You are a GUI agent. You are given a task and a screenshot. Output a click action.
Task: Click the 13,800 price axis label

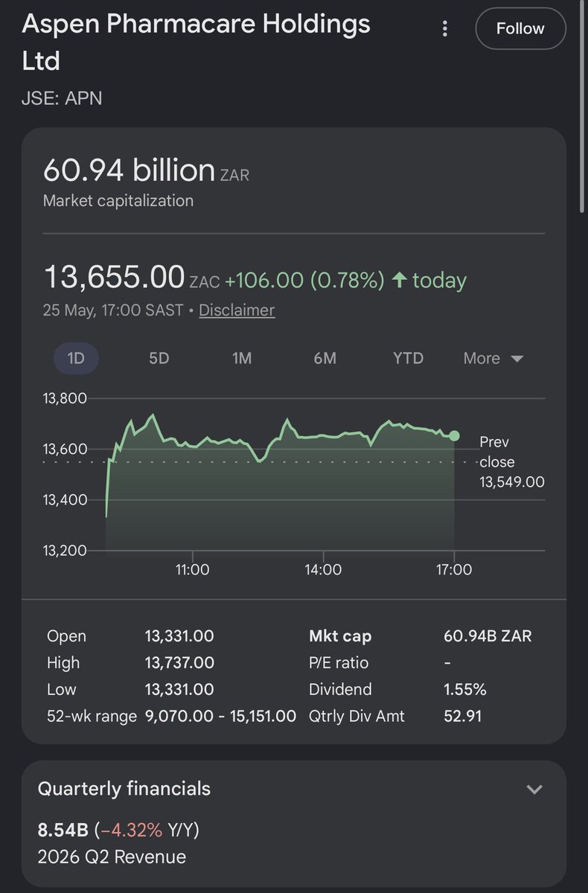[65, 398]
